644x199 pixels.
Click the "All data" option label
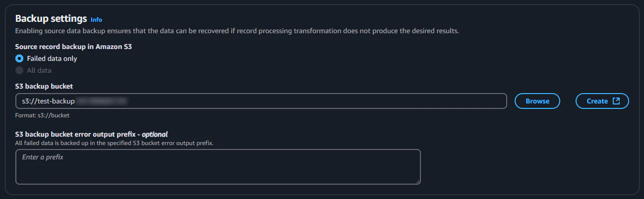click(39, 70)
